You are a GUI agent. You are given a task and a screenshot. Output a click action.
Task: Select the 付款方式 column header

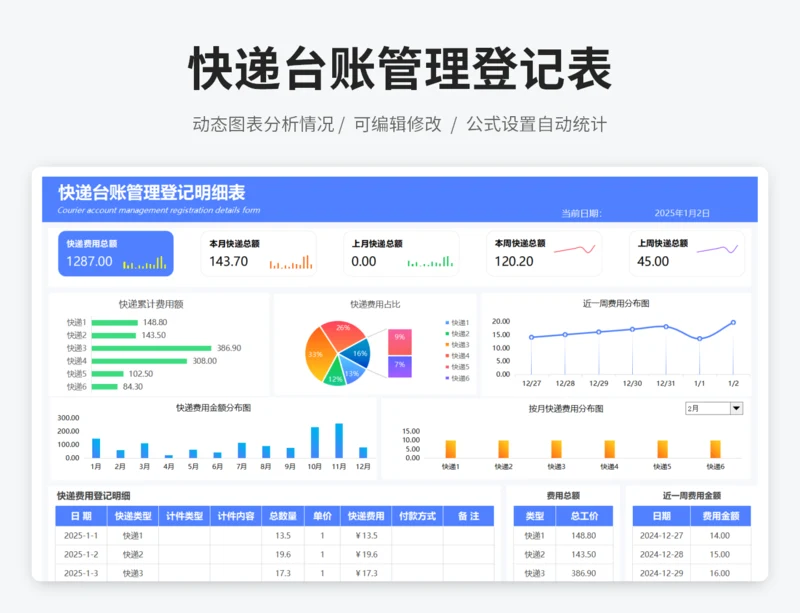tap(417, 516)
